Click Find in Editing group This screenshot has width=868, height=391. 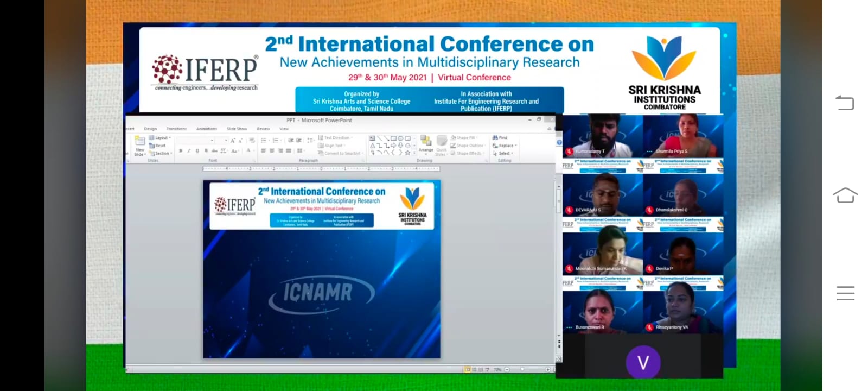(500, 137)
